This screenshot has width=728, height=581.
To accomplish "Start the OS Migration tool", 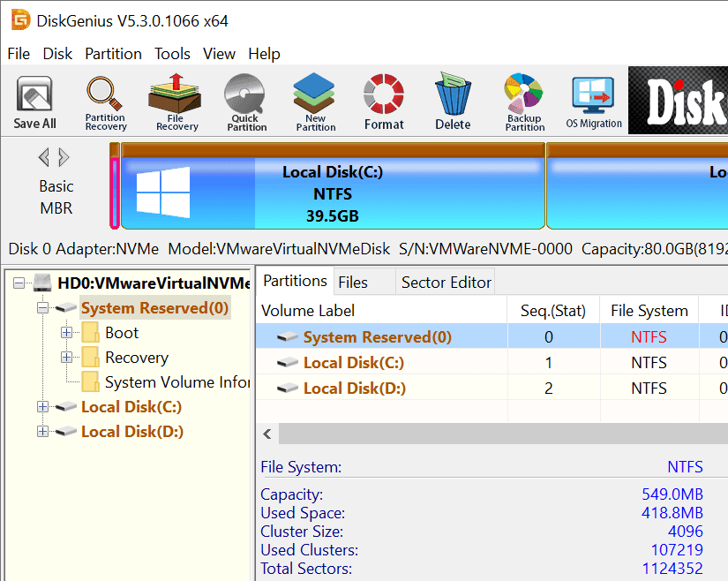I will (x=594, y=102).
